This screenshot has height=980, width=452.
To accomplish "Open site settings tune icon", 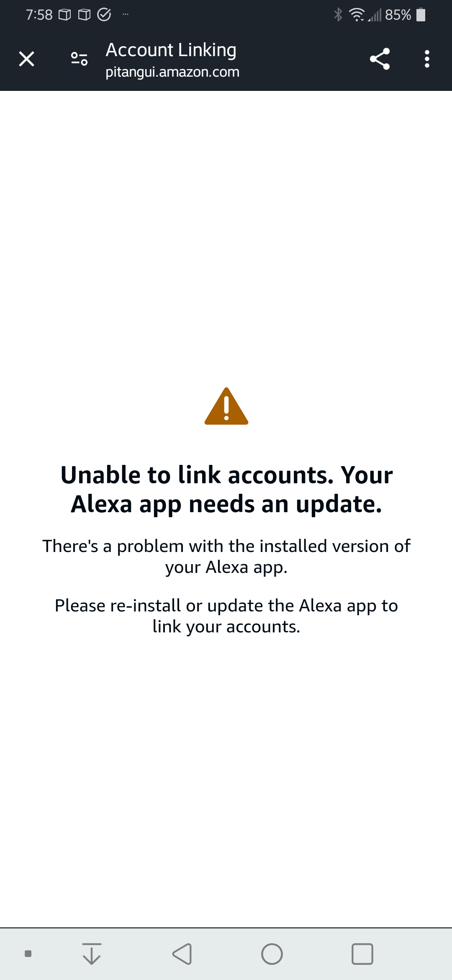I will [x=79, y=59].
